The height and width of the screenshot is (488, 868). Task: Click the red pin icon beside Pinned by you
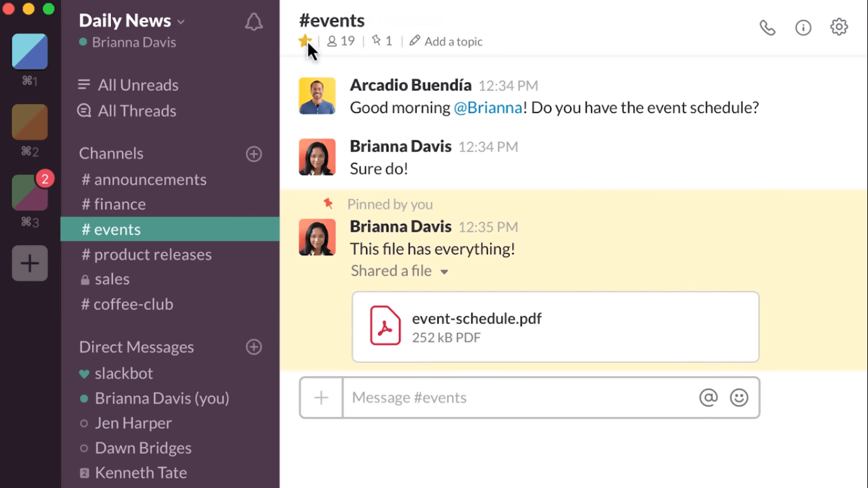[328, 203]
